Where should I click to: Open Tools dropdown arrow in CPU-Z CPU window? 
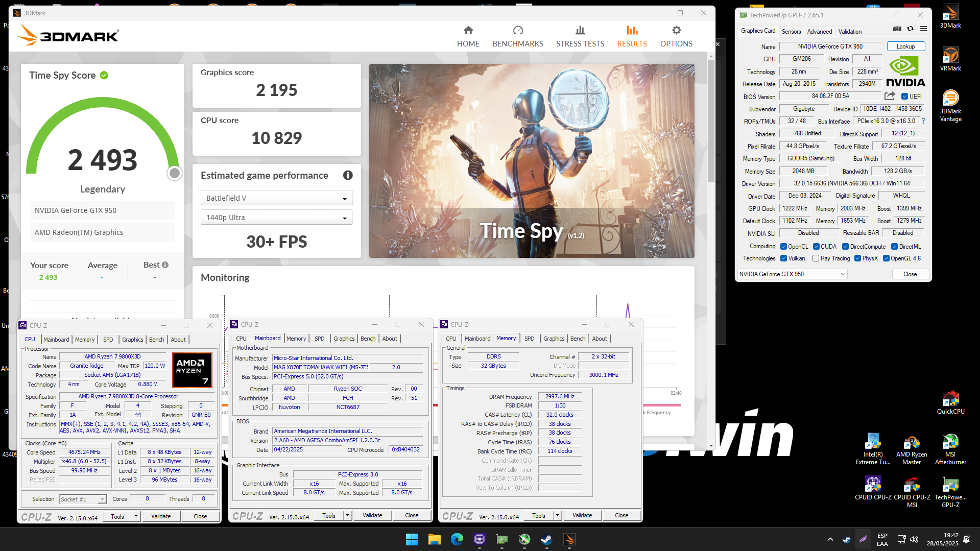point(136,516)
